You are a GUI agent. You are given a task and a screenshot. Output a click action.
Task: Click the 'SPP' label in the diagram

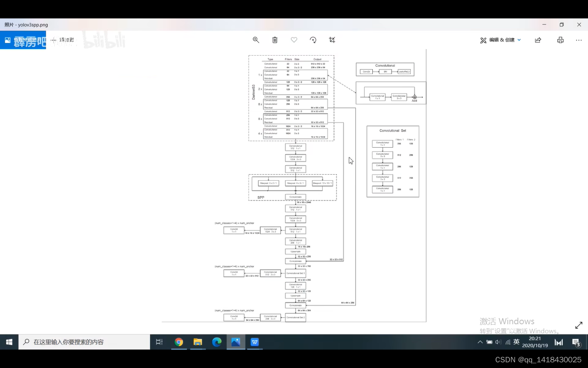pos(261,197)
